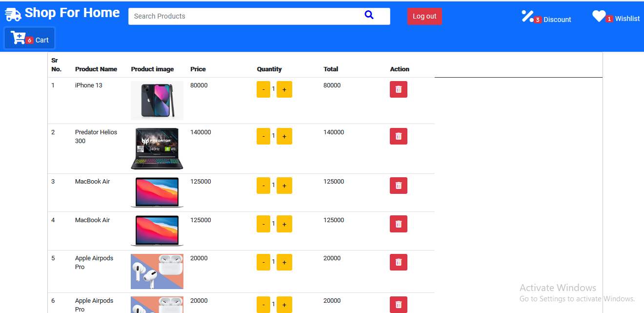This screenshot has height=313, width=644.
Task: Delete row 6 Apple Airpods Pro
Action: coord(399,304)
